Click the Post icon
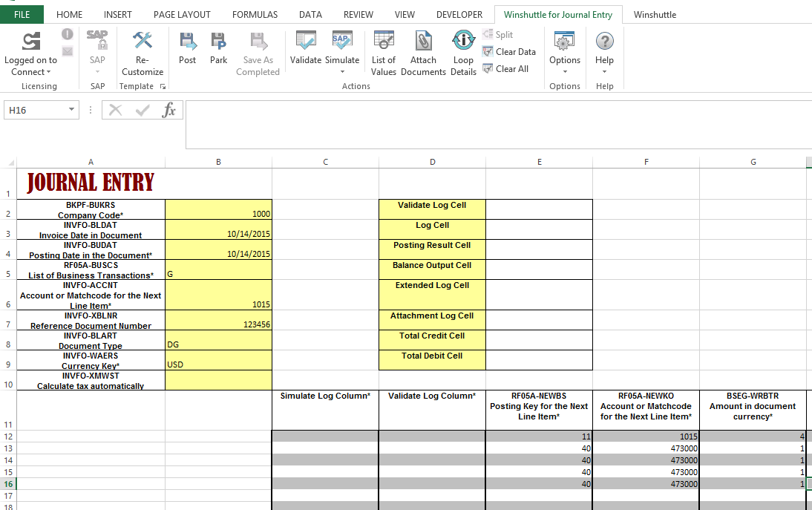This screenshot has height=510, width=812. tap(188, 41)
